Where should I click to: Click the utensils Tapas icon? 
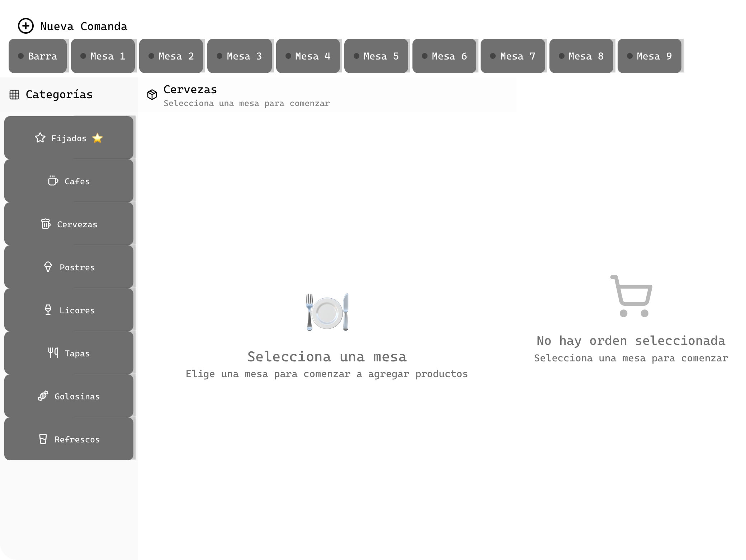click(53, 353)
